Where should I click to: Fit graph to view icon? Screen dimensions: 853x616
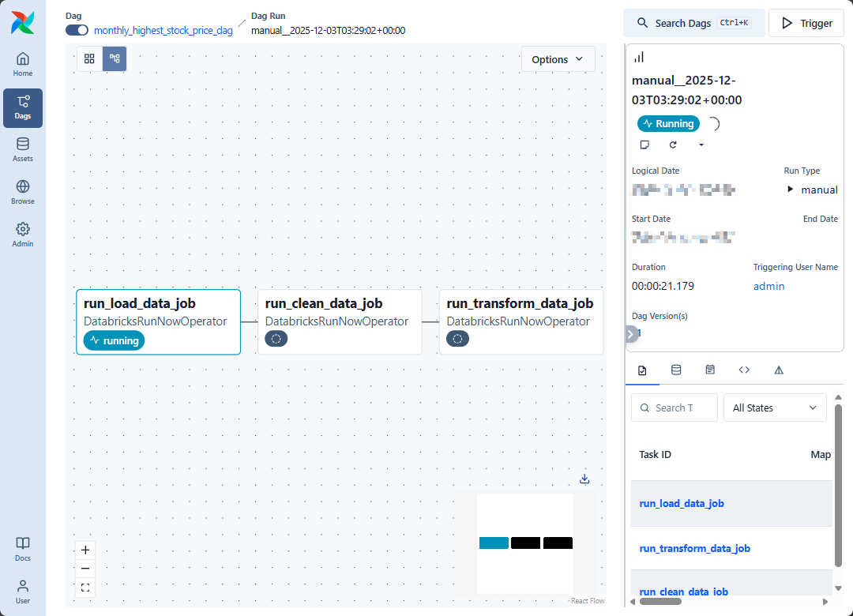pos(85,588)
